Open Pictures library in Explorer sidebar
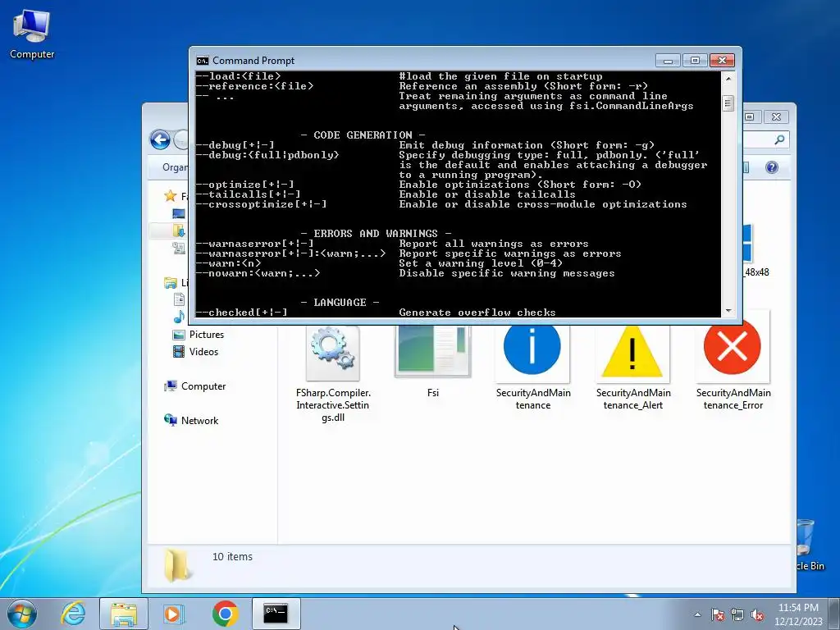The height and width of the screenshot is (630, 840). click(199, 335)
